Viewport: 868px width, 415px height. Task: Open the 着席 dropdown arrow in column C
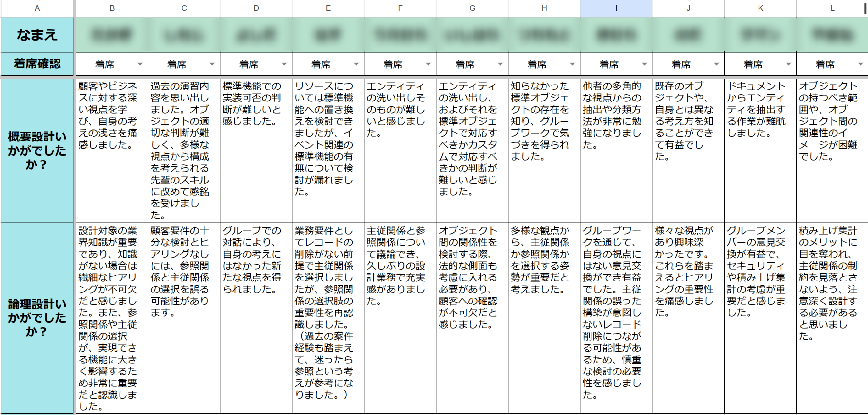point(212,64)
